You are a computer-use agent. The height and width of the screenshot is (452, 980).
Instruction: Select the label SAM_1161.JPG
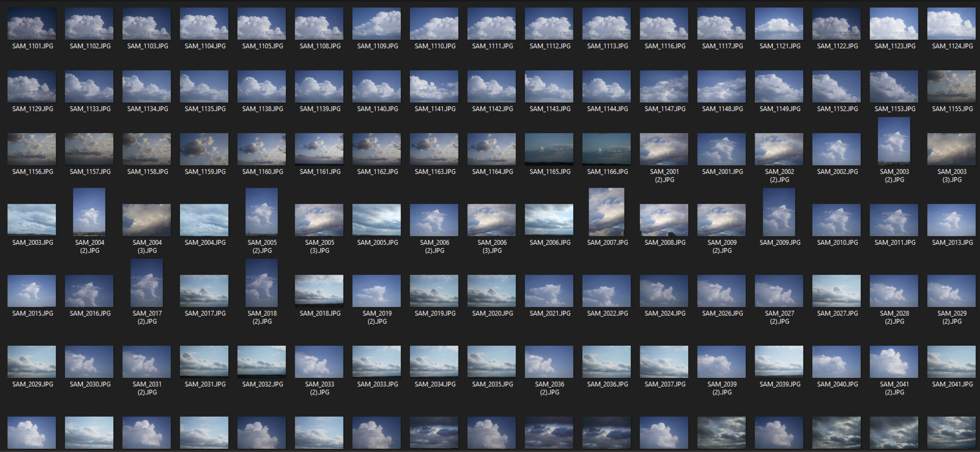pyautogui.click(x=320, y=172)
